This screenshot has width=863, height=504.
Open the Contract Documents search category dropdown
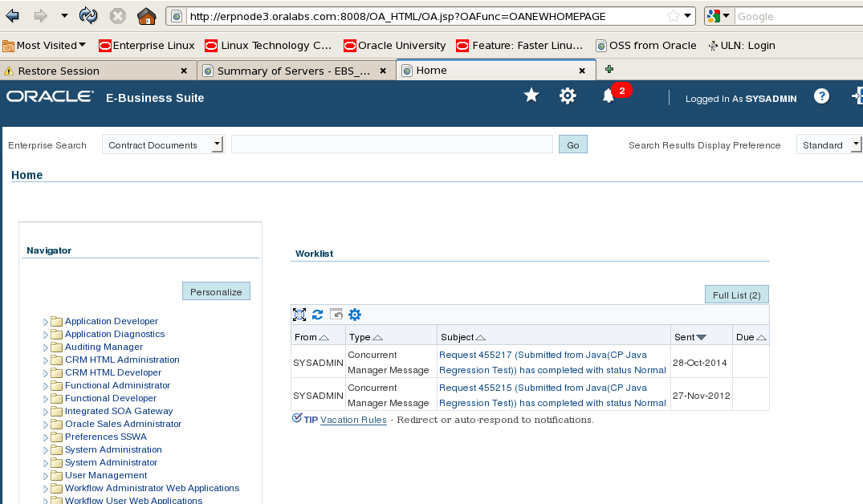coord(218,145)
